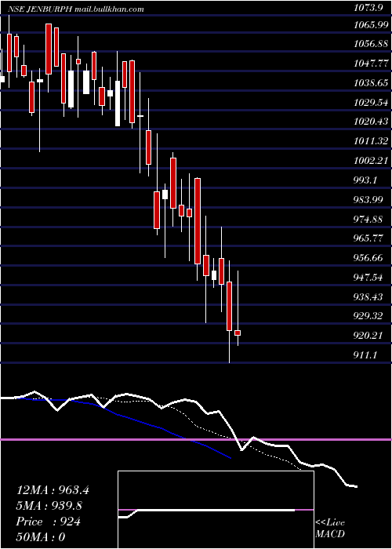Click the 929.32 price axis label
The image size is (392, 549).
click(369, 316)
